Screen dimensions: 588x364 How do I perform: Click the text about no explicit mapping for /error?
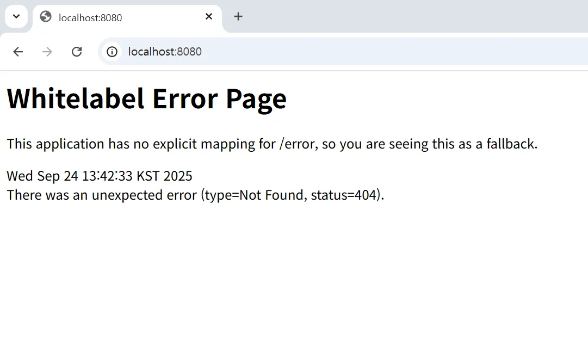273,144
